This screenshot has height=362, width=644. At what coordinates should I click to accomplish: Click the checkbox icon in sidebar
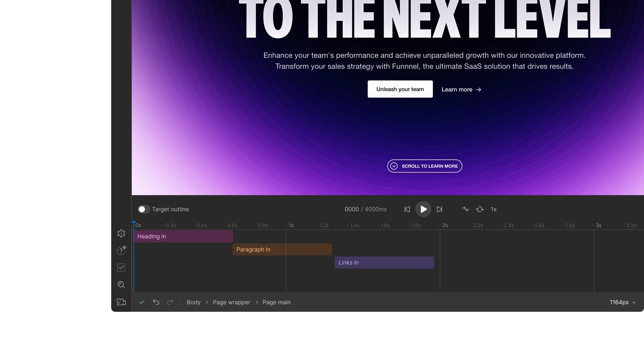121,267
